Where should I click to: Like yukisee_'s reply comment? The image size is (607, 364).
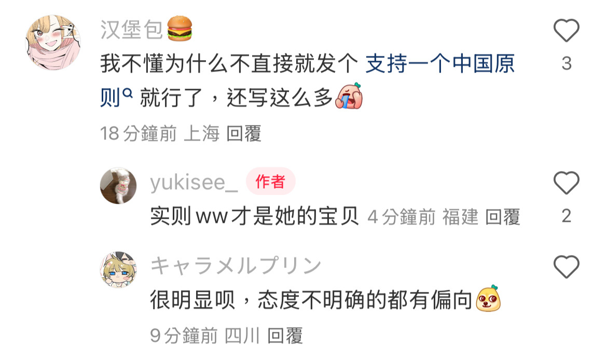[x=567, y=183]
